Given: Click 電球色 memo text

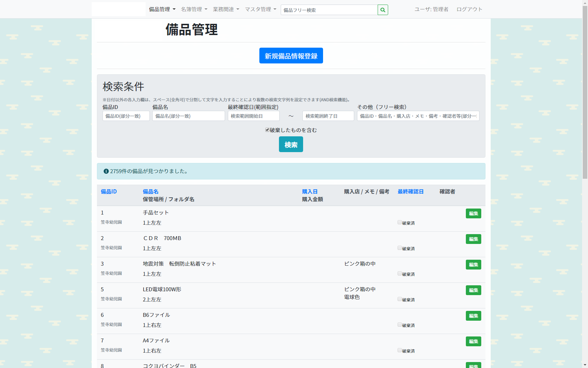Looking at the screenshot, I should point(352,297).
